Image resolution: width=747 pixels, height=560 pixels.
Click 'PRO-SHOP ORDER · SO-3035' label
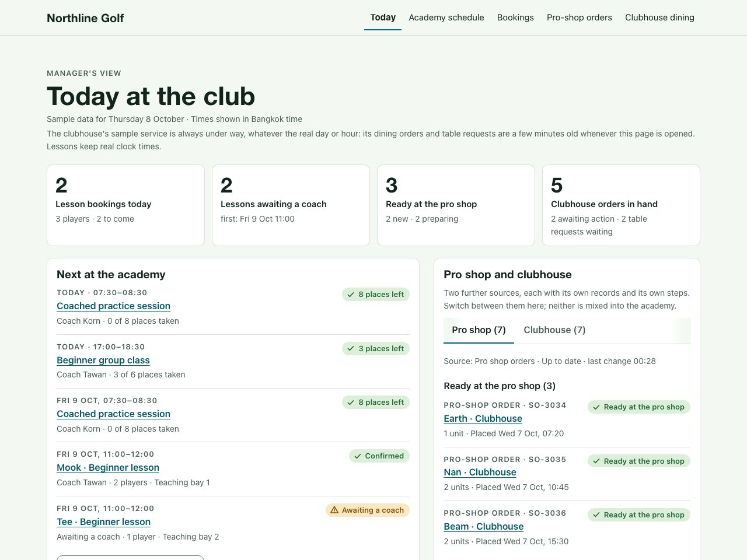pos(505,460)
